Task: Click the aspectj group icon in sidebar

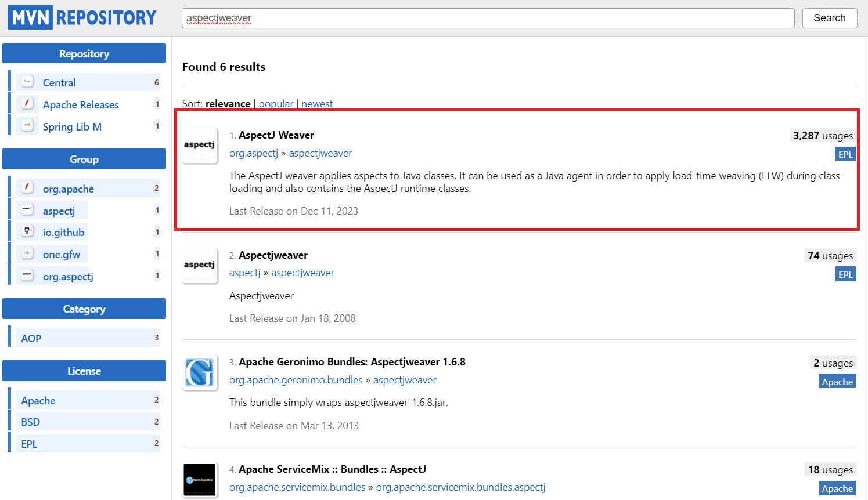Action: (27, 210)
